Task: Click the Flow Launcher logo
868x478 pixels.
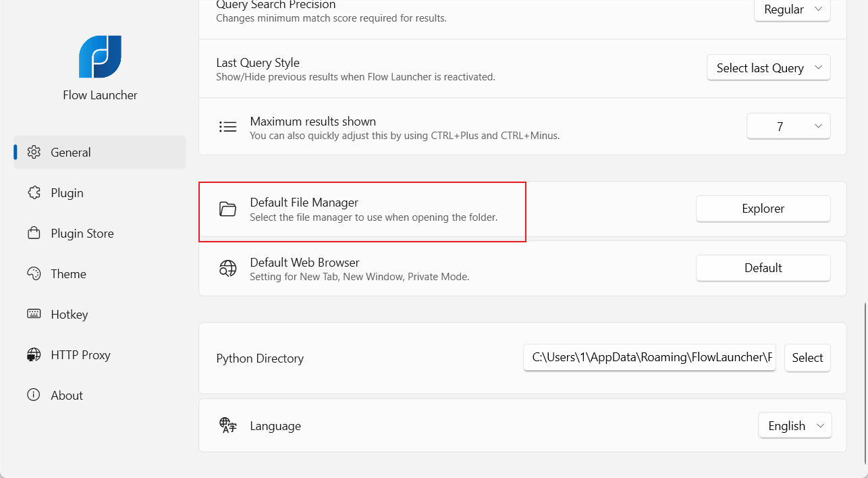Action: [99, 57]
